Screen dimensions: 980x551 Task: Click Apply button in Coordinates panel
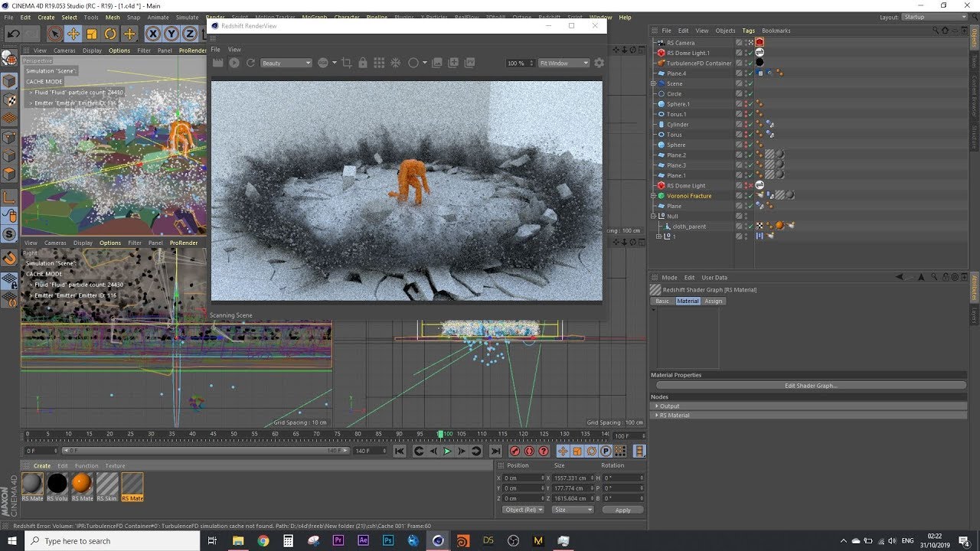[622, 510]
